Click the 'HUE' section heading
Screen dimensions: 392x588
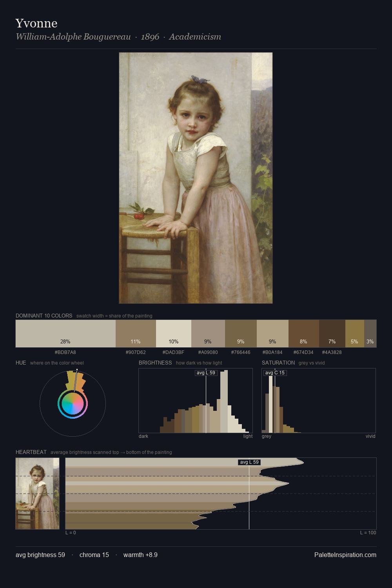point(21,363)
